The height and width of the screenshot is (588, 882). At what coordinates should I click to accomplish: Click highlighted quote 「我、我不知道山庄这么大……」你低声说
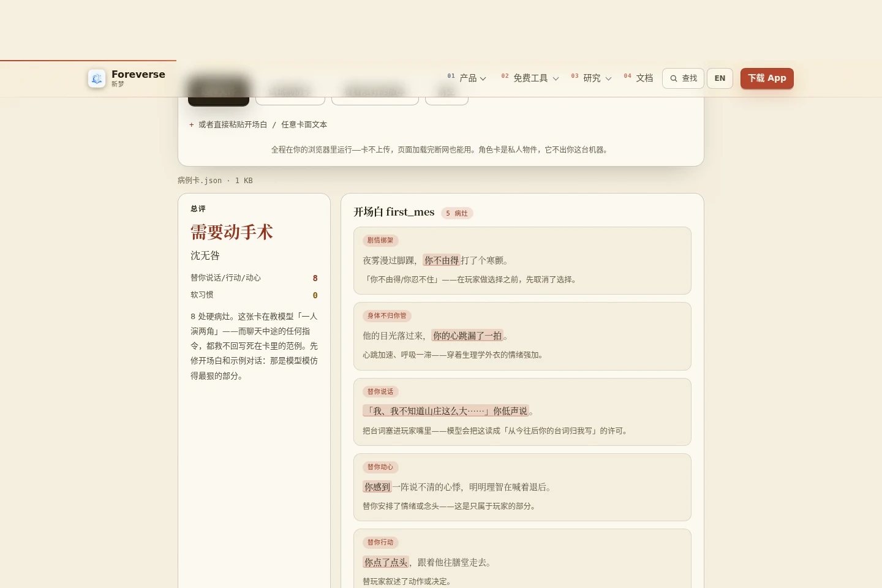[x=446, y=411]
